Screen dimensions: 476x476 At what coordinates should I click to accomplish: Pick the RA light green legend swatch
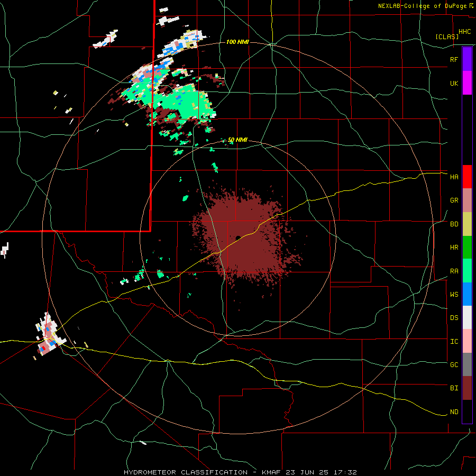pyautogui.click(x=467, y=271)
